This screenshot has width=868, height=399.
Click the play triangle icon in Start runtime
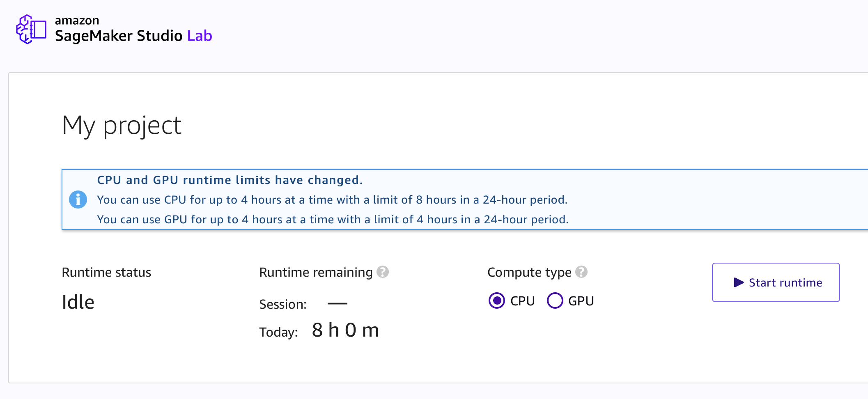tap(739, 282)
